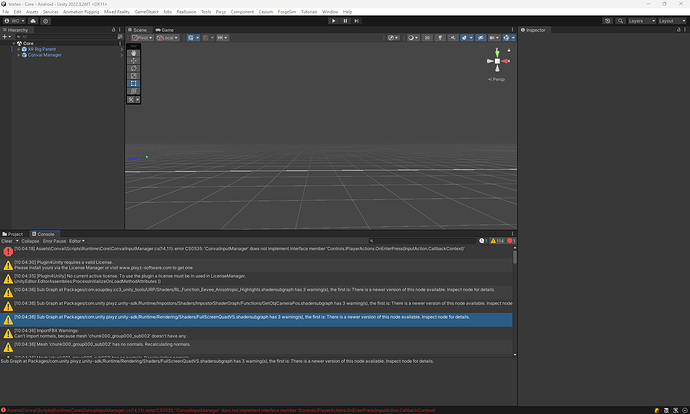Viewport: 690px width, 414px height.
Task: Open scene camera settings
Action: 494,38
